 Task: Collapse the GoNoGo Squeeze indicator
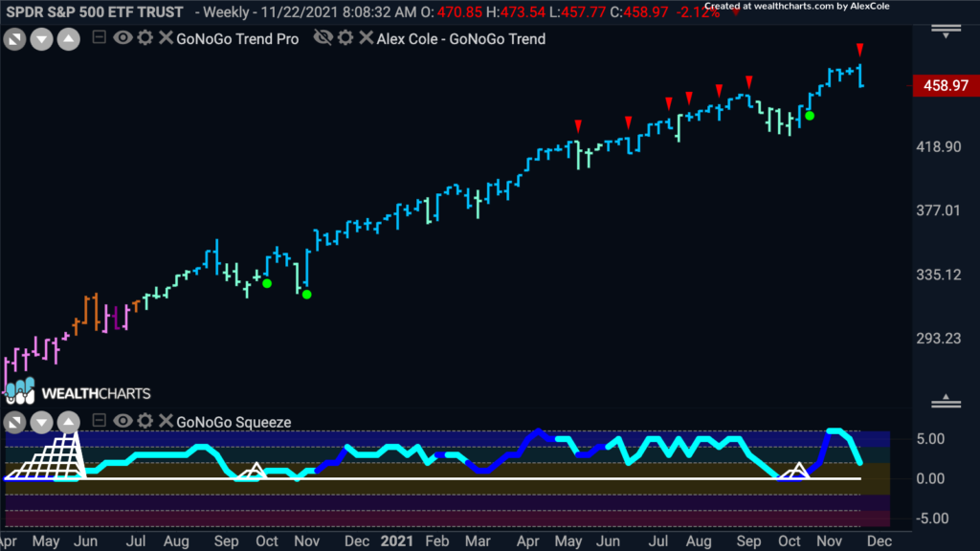[x=99, y=421]
